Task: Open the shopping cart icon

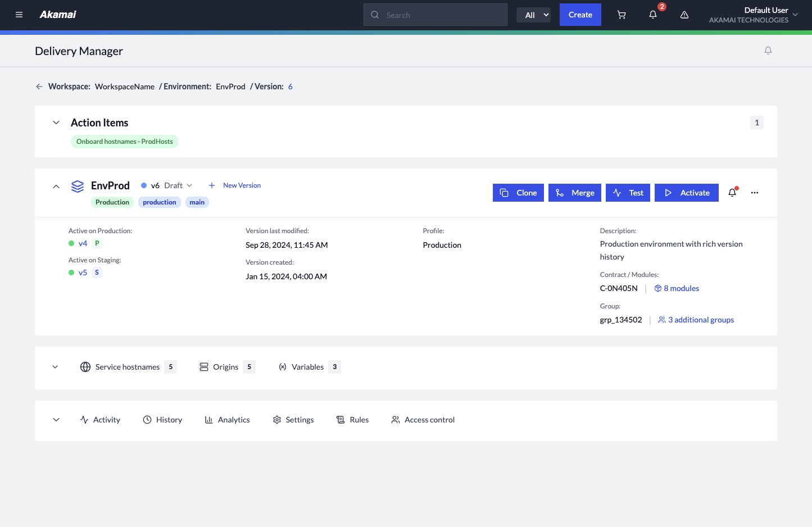Action: (622, 15)
